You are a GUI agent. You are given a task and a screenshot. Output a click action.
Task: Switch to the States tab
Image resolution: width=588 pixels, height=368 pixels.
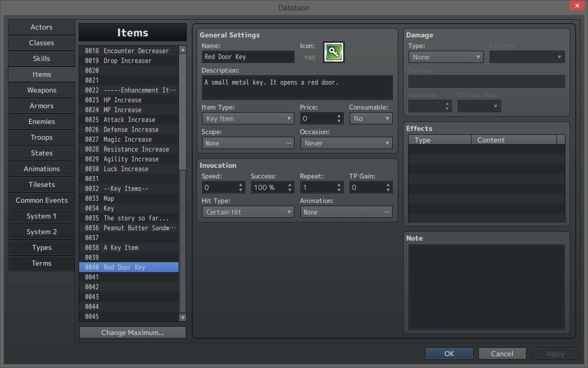(x=42, y=153)
